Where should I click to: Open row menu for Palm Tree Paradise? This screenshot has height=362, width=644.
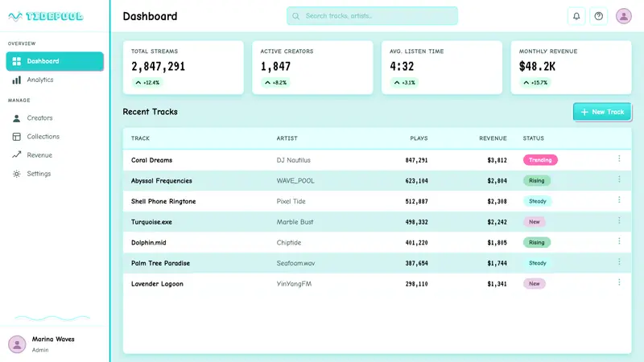tap(619, 262)
